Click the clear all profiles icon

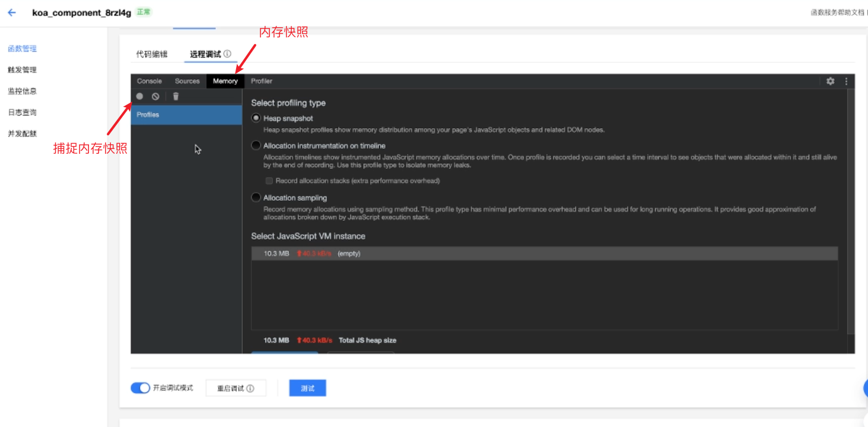coord(155,96)
